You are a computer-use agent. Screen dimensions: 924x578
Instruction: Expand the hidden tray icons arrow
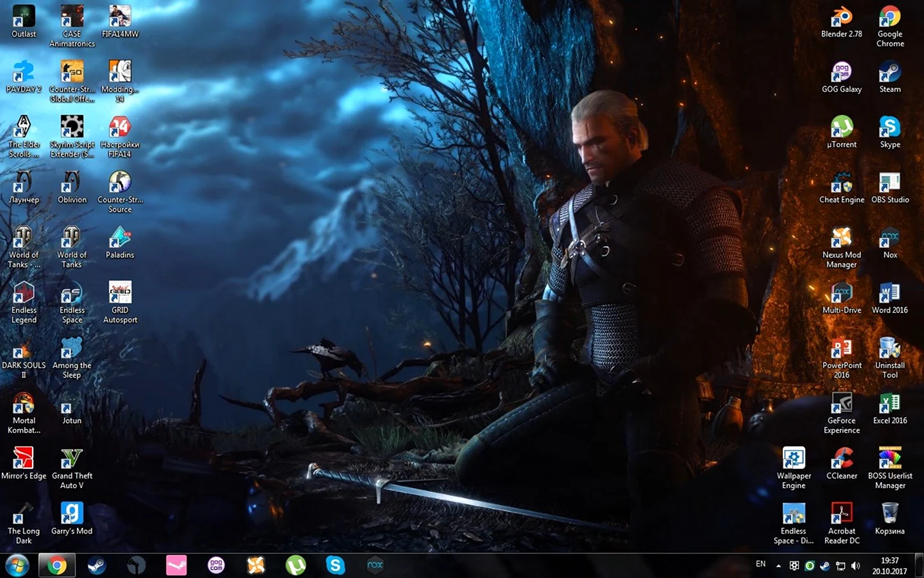click(778, 566)
